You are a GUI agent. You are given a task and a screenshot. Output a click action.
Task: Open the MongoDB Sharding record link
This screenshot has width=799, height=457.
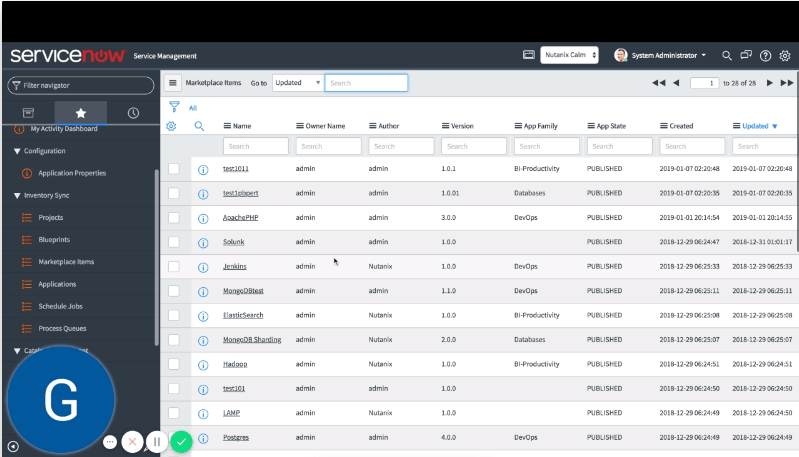pos(251,339)
